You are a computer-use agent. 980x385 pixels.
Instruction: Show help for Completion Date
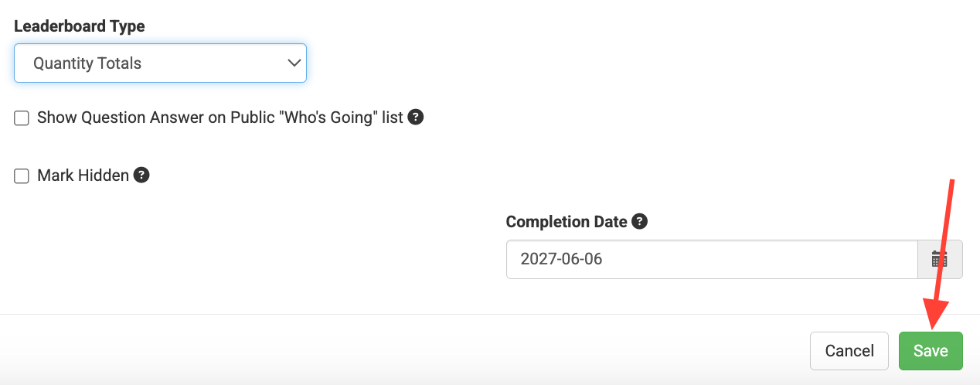point(639,221)
